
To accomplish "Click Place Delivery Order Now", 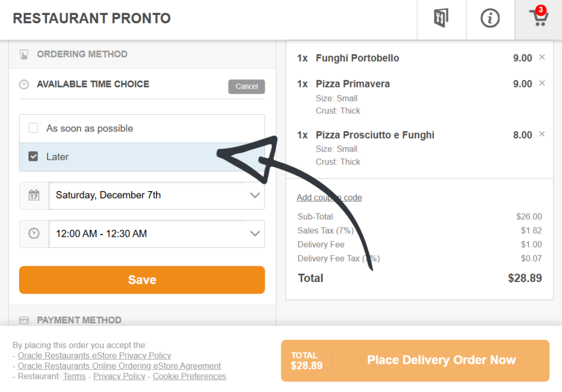I will pyautogui.click(x=441, y=360).
